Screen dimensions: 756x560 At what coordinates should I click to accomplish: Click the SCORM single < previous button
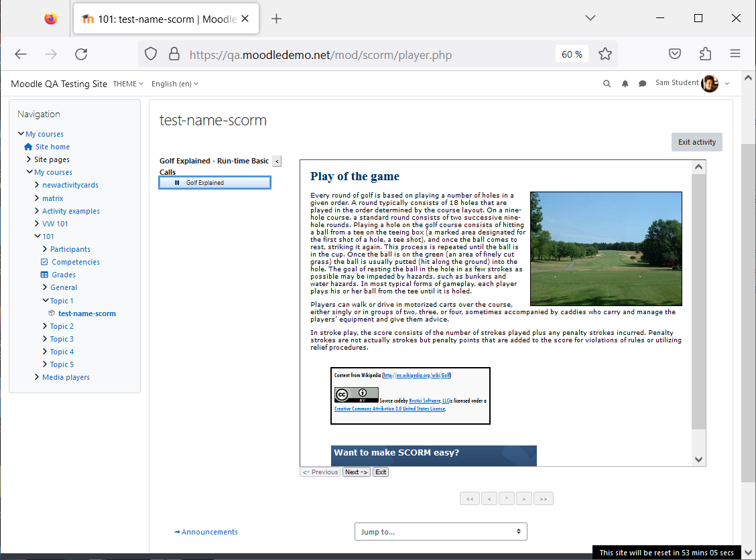(489, 499)
